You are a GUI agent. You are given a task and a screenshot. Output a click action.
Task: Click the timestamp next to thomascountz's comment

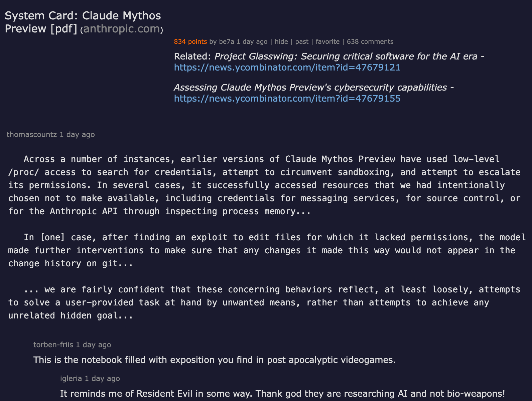point(77,135)
